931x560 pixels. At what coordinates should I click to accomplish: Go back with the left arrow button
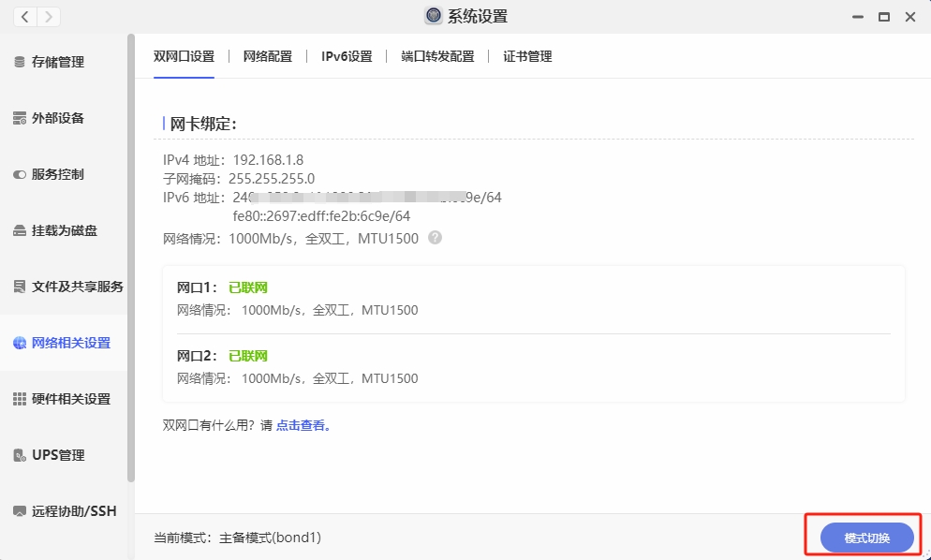pyautogui.click(x=24, y=17)
